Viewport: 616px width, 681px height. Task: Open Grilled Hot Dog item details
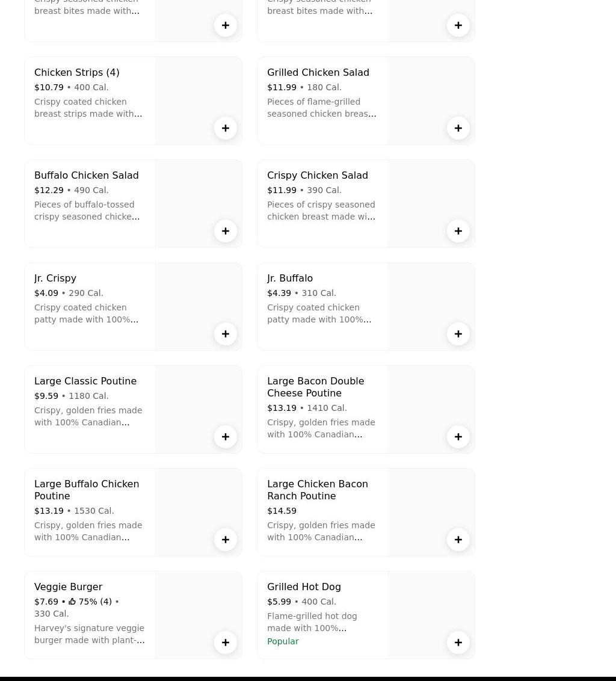click(x=304, y=587)
